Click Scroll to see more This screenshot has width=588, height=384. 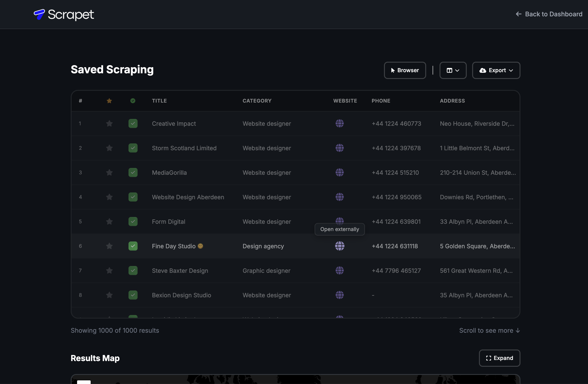tap(489, 330)
